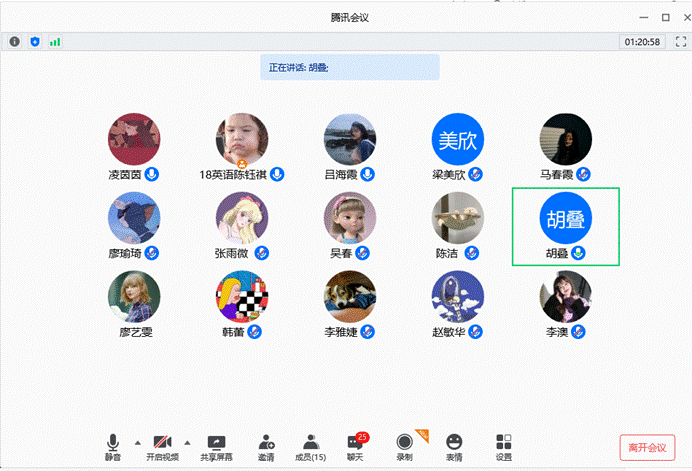Open the 设置 settings icon
Image resolution: width=692 pixels, height=471 pixels.
coord(504,446)
